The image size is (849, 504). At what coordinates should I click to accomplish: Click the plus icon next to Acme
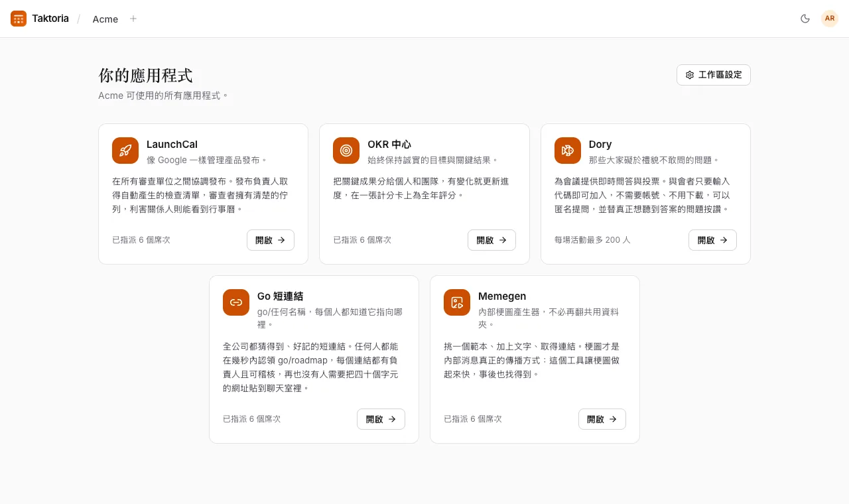133,19
